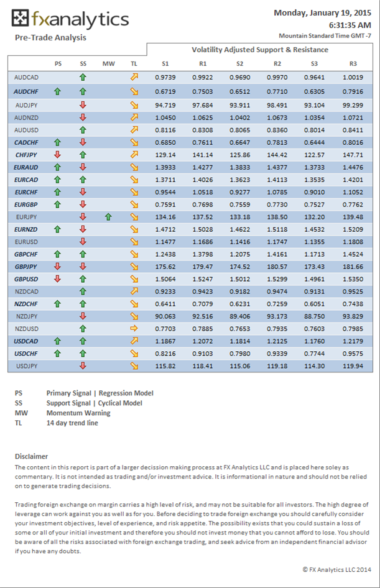Screen dimensions: 380x588
Task: Click the NZDCAD upward trend line arrow
Action: (134, 291)
